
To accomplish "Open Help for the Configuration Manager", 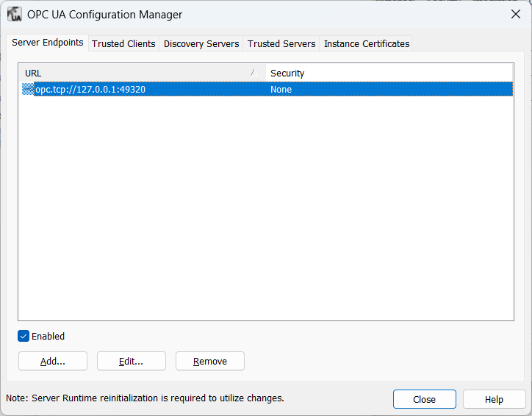I will click(494, 399).
